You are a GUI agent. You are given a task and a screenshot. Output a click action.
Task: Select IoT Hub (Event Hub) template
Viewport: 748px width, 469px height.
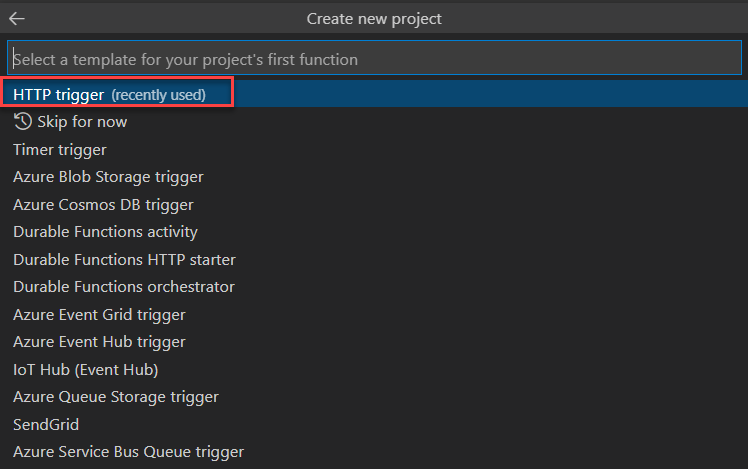pyautogui.click(x=86, y=370)
